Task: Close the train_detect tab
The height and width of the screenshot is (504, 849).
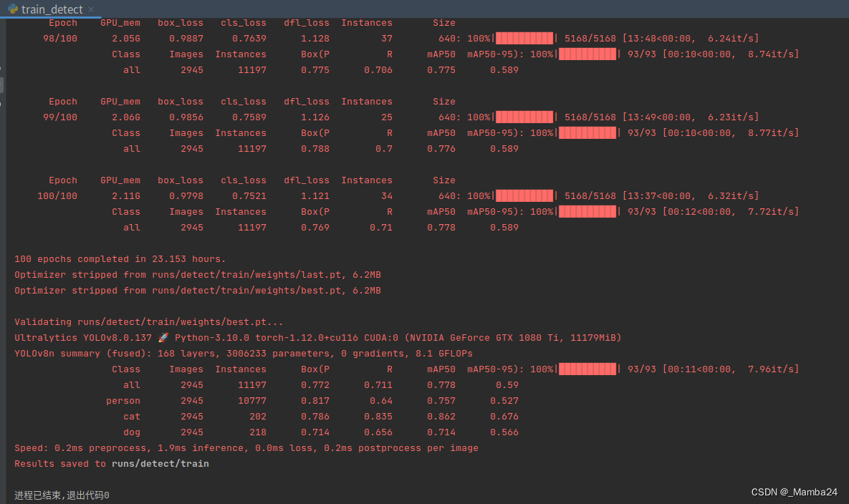Action: point(91,9)
